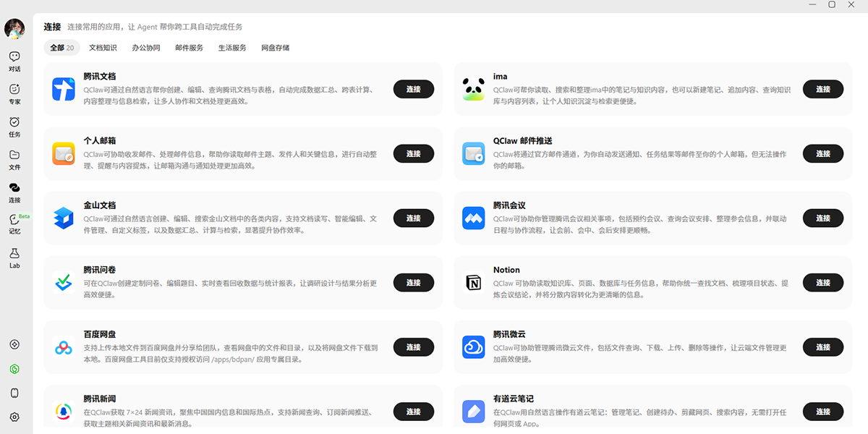Open the user avatar in sidebar

coord(14,28)
